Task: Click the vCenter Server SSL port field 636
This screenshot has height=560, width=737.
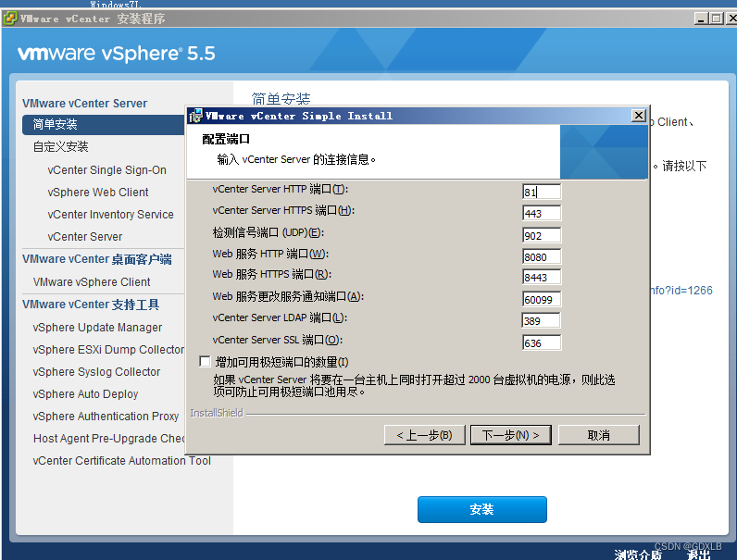Action: (542, 343)
